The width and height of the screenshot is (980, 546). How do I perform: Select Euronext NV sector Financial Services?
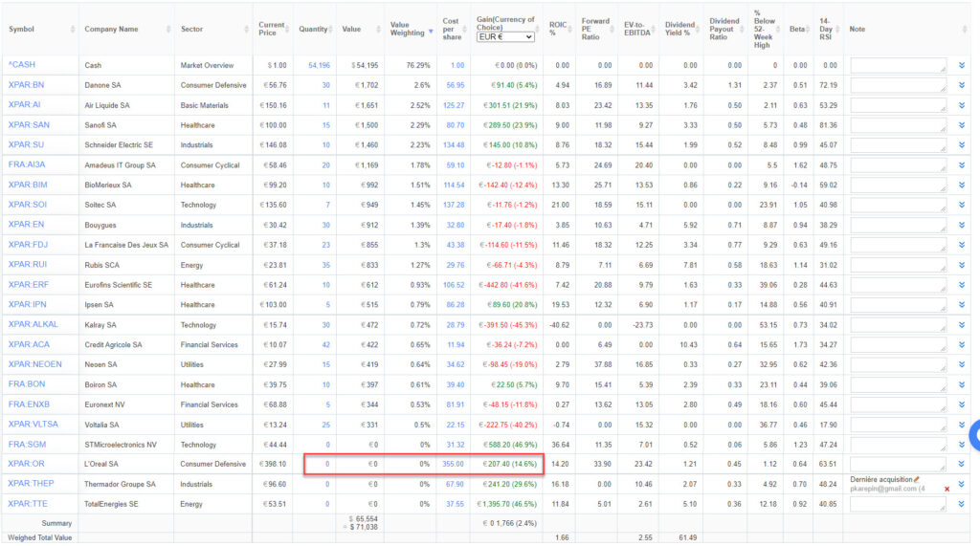pyautogui.click(x=209, y=404)
